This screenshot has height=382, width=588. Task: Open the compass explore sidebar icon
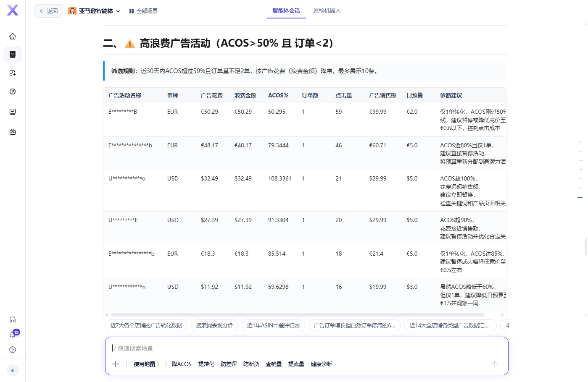pos(13,92)
